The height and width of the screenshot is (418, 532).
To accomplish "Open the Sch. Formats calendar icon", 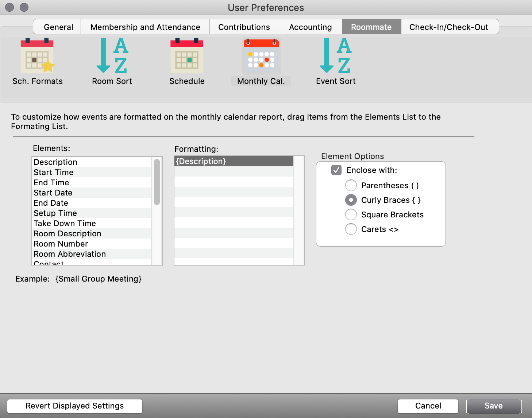I will click(x=37, y=57).
